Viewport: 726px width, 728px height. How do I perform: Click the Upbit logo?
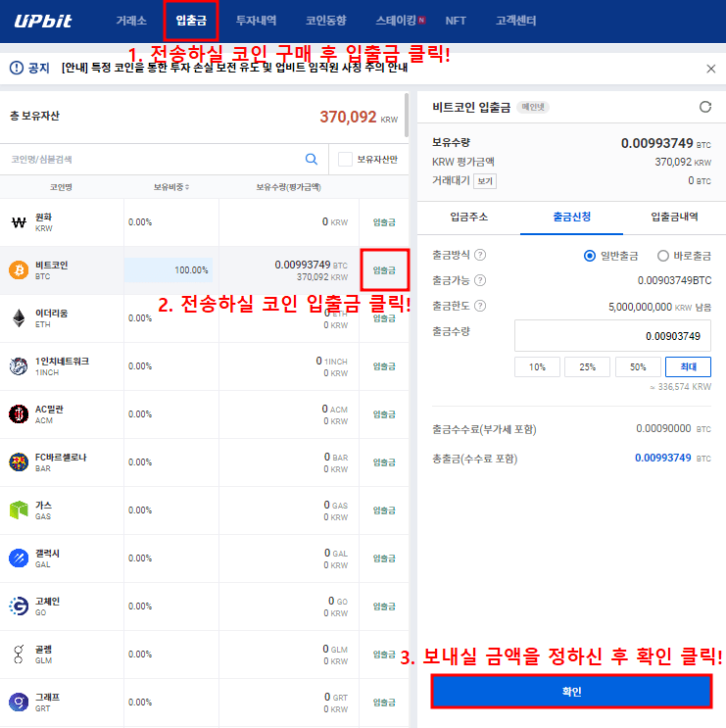pyautogui.click(x=43, y=21)
